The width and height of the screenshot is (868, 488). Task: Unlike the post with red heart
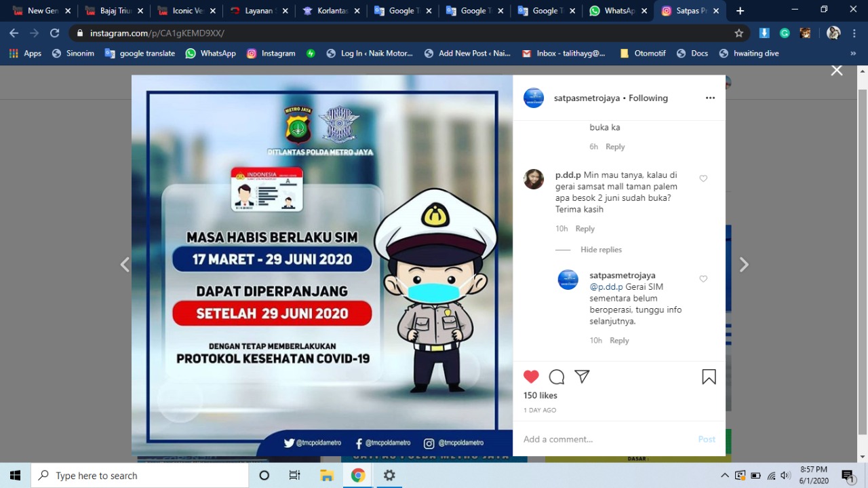click(531, 377)
